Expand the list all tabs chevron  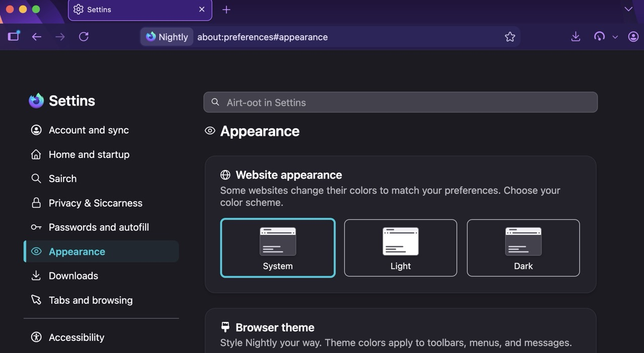[x=628, y=9]
